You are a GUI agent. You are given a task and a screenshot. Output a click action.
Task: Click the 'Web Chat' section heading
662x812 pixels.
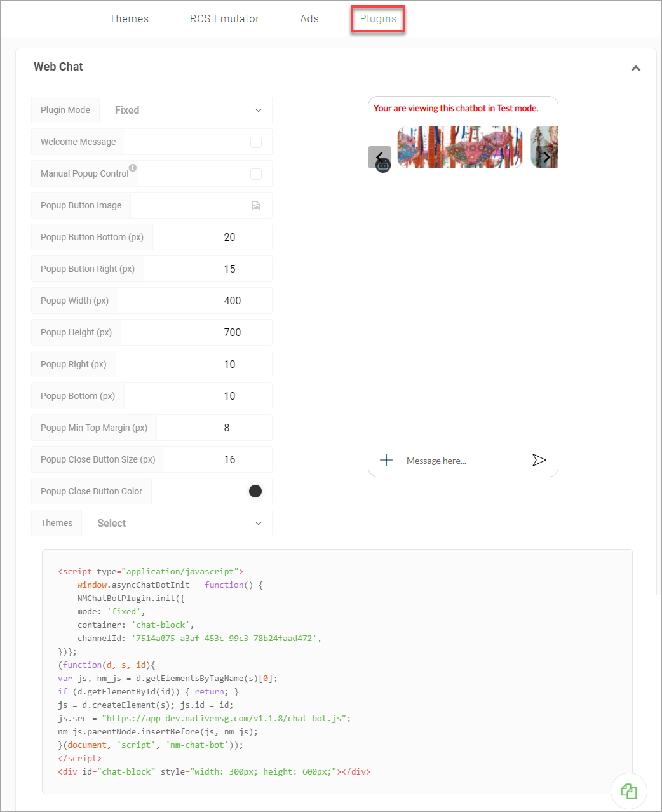(x=58, y=67)
